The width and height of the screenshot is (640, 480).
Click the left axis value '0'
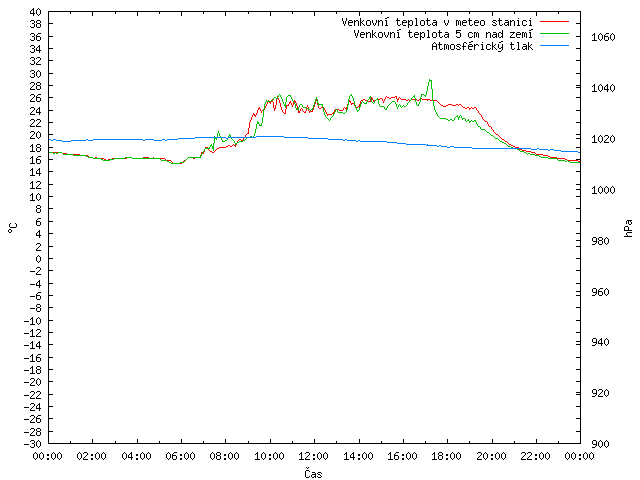38,259
